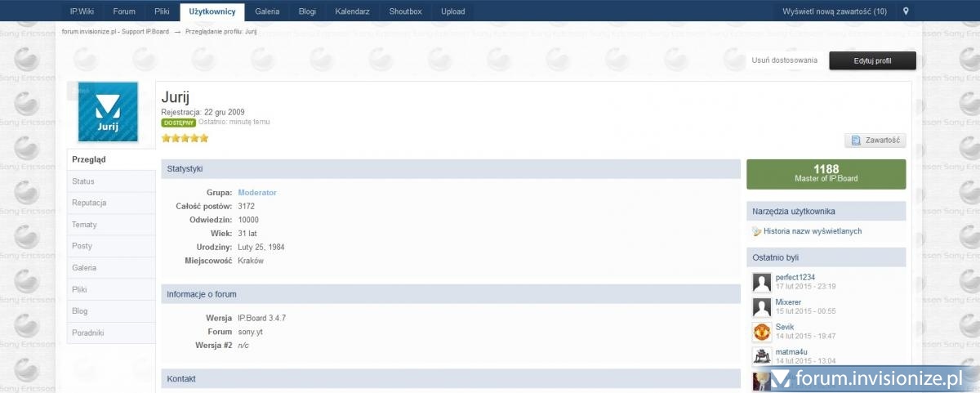980x393 pixels.
Task: Select Blog profile side tab
Action: click(x=111, y=311)
